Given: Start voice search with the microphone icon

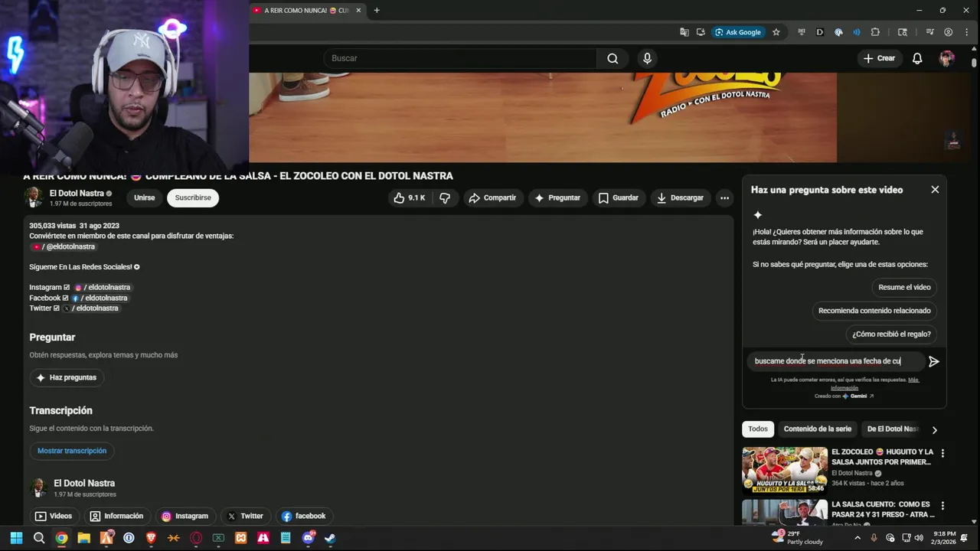Looking at the screenshot, I should click(648, 58).
